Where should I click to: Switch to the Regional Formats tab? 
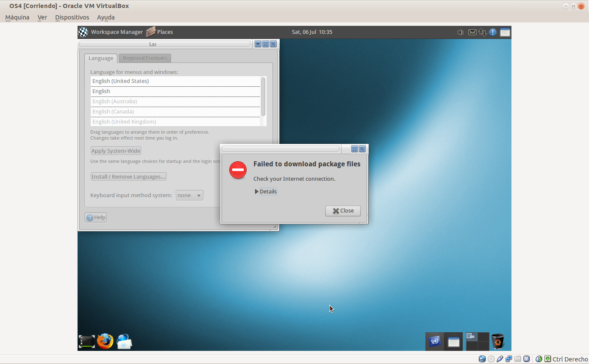tap(145, 58)
